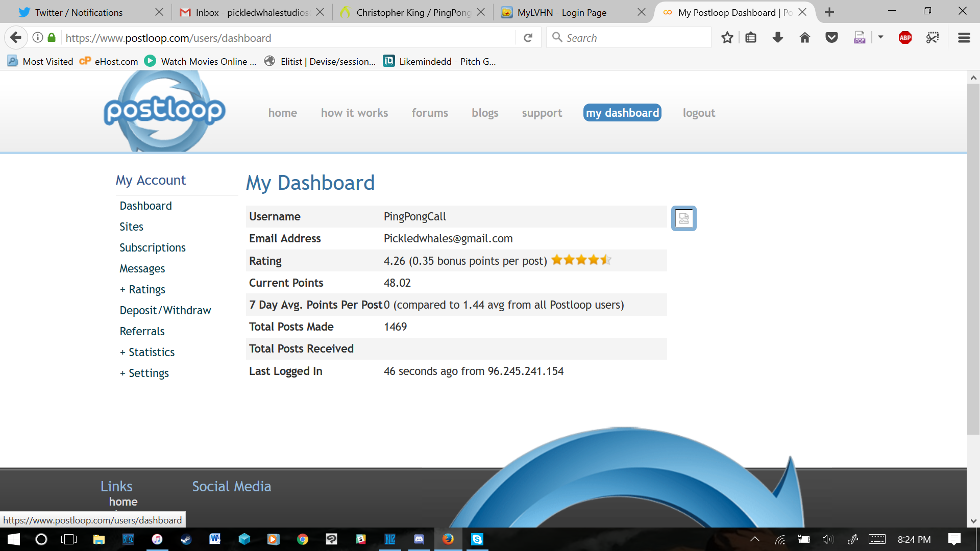This screenshot has width=980, height=551.
Task: Reload the page with the refresh icon
Action: 528,38
